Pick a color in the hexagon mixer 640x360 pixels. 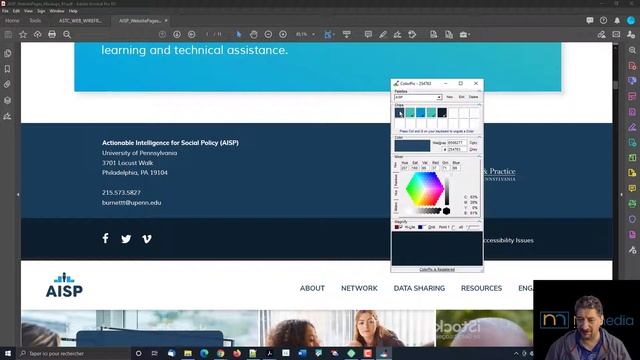click(x=424, y=189)
